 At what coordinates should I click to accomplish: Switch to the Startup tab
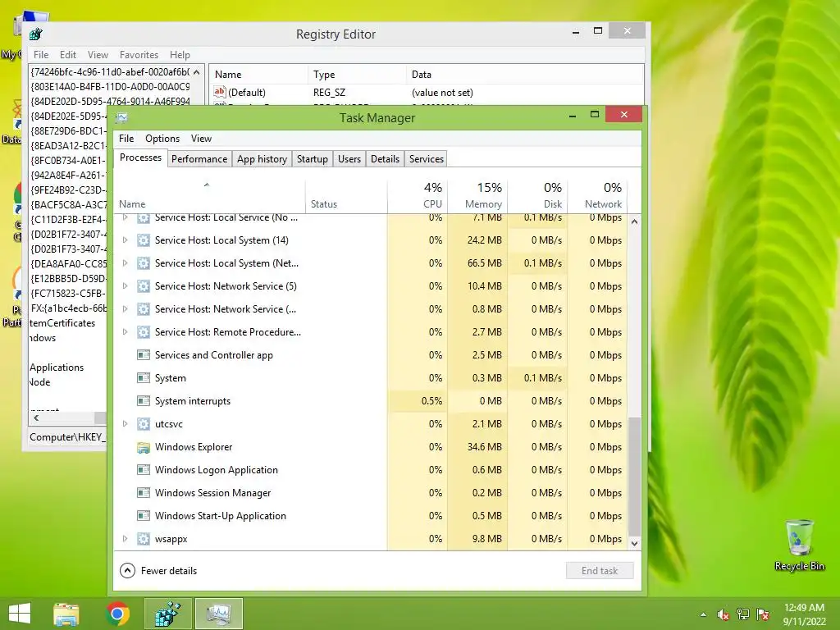tap(313, 159)
